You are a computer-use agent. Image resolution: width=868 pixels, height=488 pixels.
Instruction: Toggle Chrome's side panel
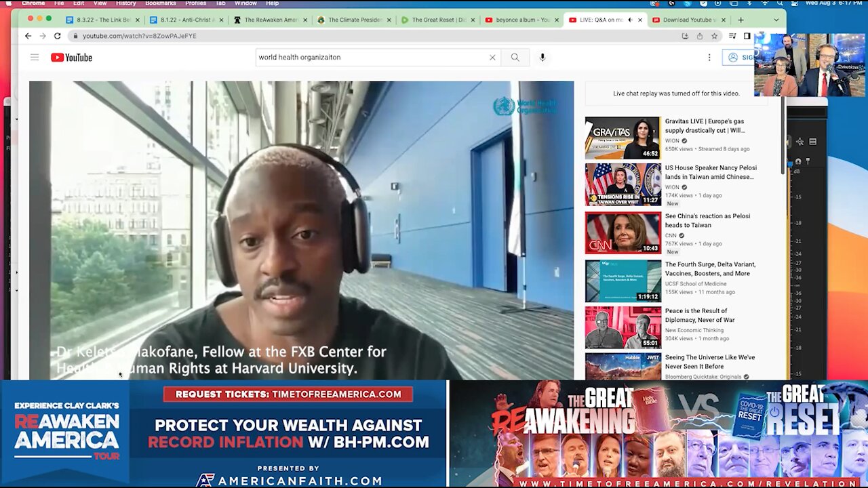coord(747,36)
